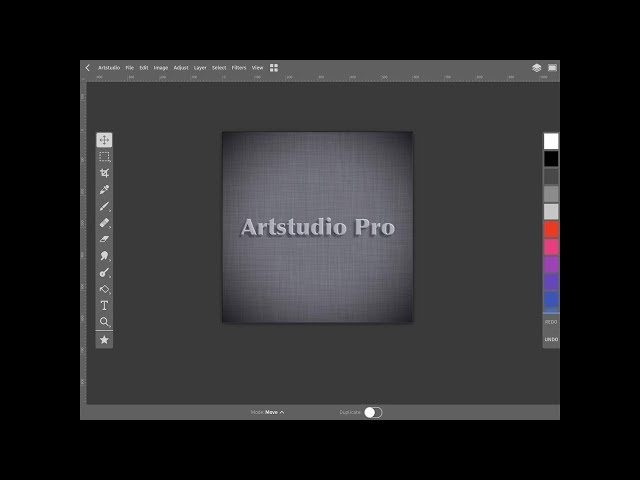Open the four-squares grid menu icon
Viewport: 640px width, 480px height.
pyautogui.click(x=274, y=68)
